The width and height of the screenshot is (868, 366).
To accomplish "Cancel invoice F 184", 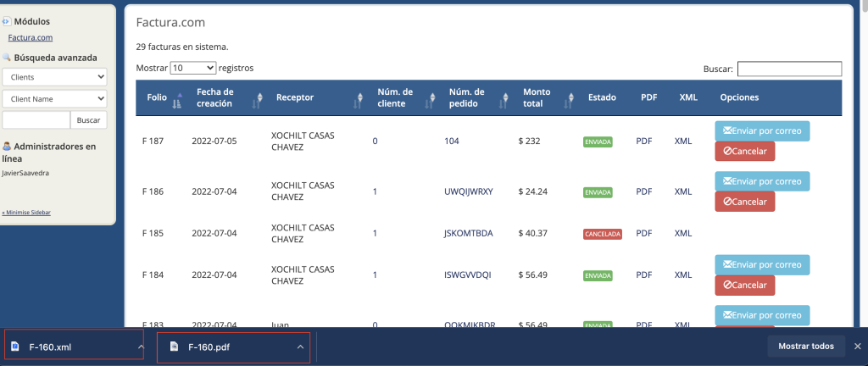I will [745, 286].
